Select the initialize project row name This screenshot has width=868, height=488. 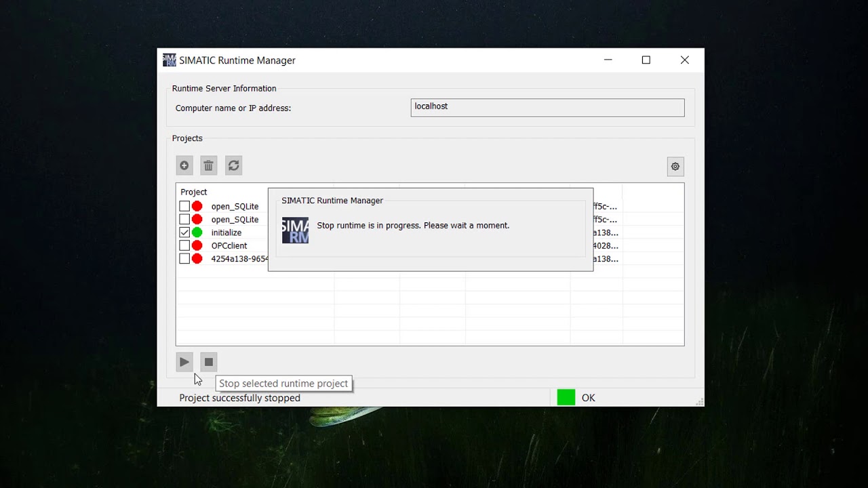[x=226, y=232]
